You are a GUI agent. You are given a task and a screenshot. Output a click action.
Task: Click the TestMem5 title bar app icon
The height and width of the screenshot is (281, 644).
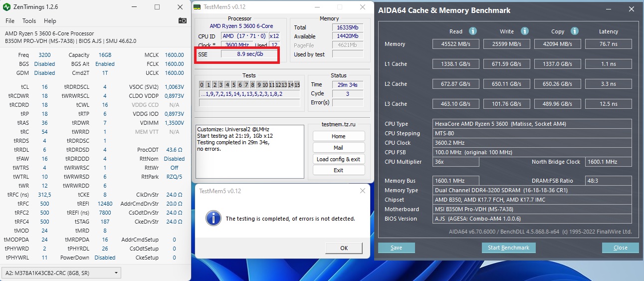coord(198,7)
